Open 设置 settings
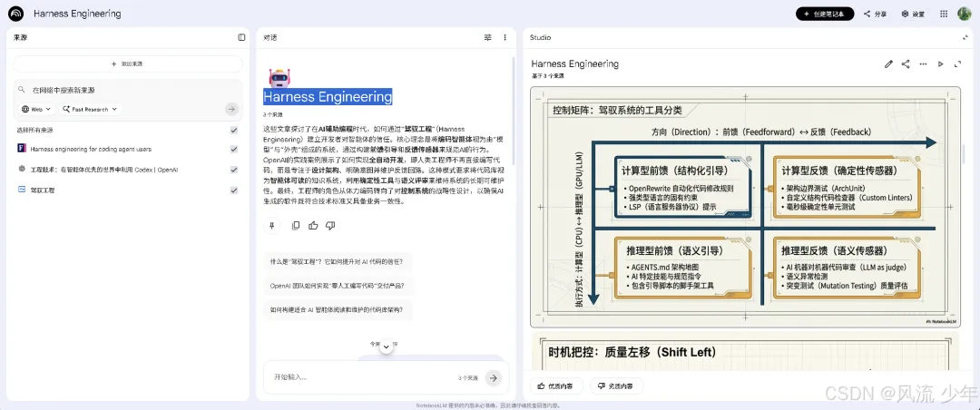 pos(913,14)
